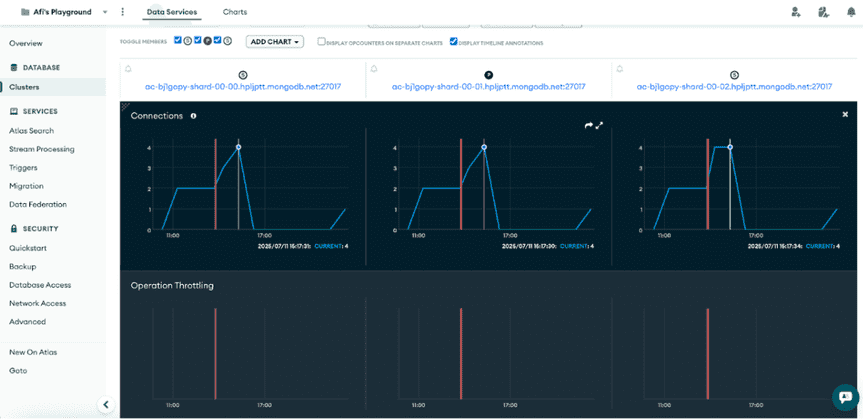Close the Connections chart panel
The image size is (863, 419).
[845, 114]
